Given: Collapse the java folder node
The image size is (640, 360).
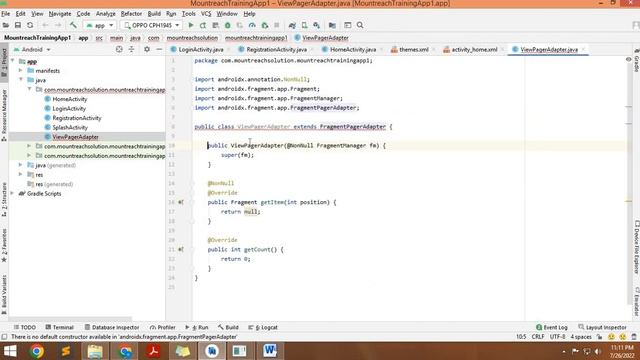Looking at the screenshot, I should tap(21, 80).
